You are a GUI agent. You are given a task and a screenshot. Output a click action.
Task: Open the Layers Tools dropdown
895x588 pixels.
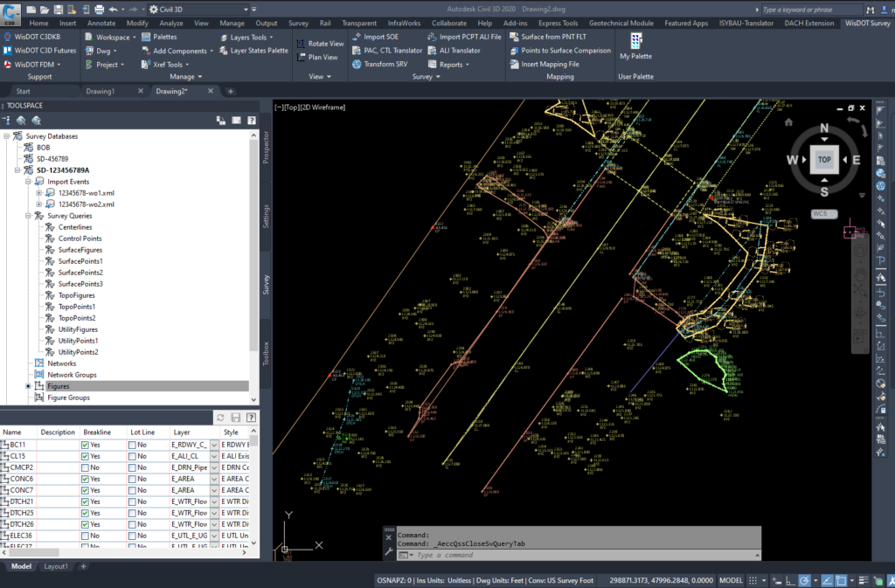tap(271, 38)
